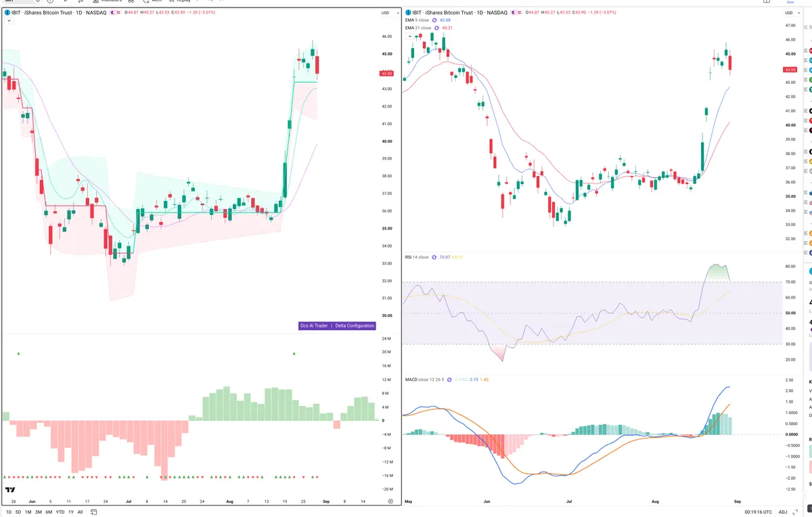The height and width of the screenshot is (517, 812).
Task: Click the RSI 14 close legend
Action: click(418, 257)
